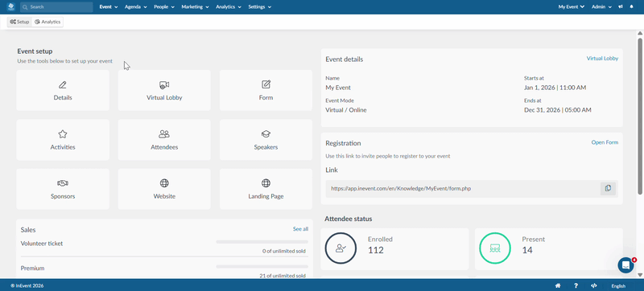The height and width of the screenshot is (291, 644).
Task: Open the chat widget bubble
Action: tap(625, 265)
